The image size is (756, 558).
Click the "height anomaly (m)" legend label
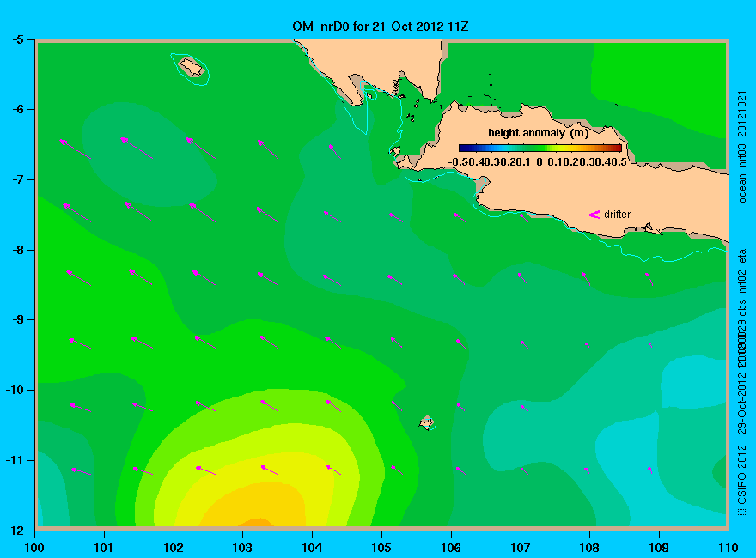(538, 133)
